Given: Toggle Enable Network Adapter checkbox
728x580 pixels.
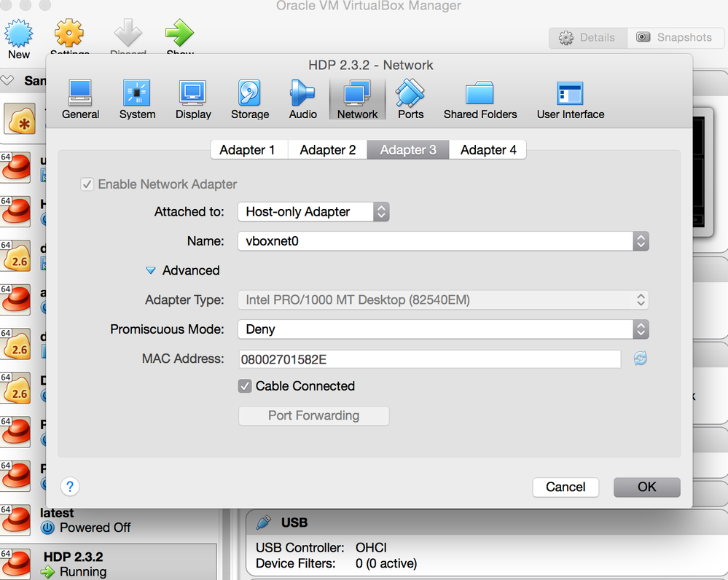Looking at the screenshot, I should (87, 184).
